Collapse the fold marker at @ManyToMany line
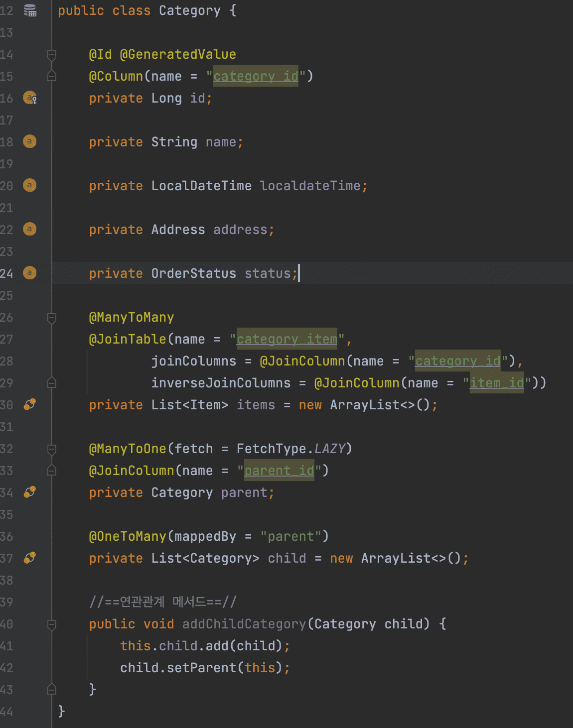The image size is (573, 728). tap(52, 318)
